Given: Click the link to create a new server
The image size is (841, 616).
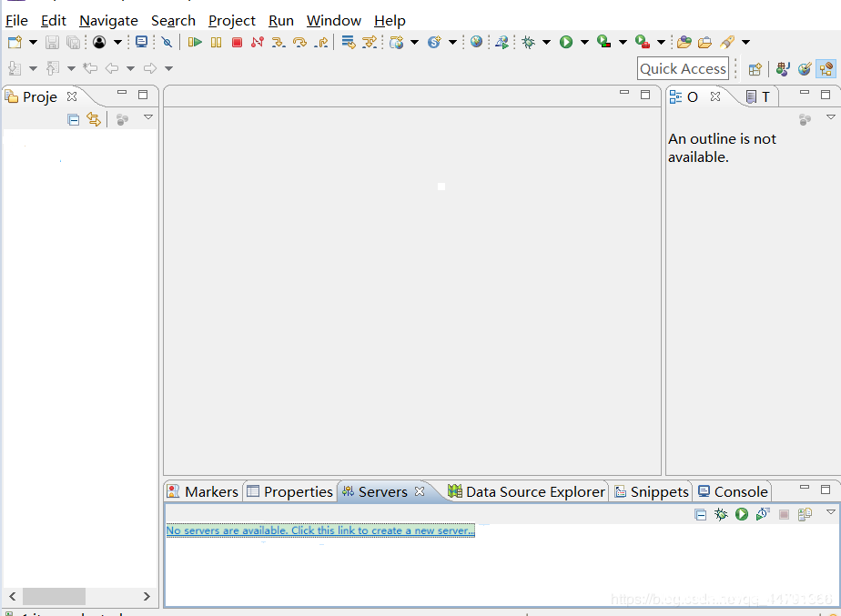Looking at the screenshot, I should pyautogui.click(x=320, y=530).
